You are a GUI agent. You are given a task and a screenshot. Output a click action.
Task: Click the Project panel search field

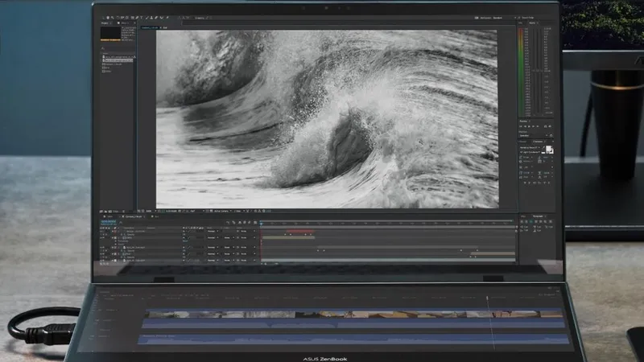tap(118, 48)
